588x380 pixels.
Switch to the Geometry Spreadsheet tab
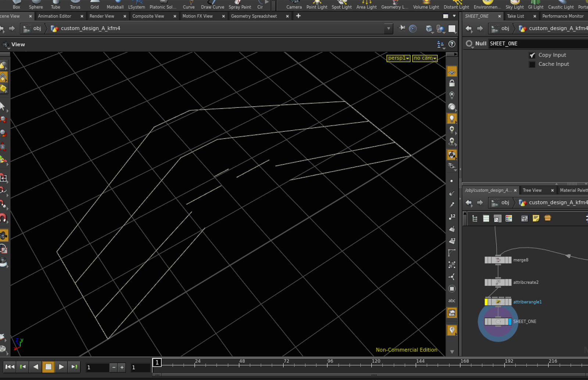(254, 16)
